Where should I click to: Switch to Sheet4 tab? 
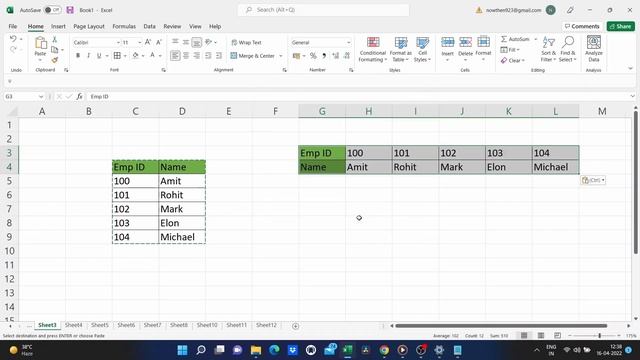(x=73, y=325)
